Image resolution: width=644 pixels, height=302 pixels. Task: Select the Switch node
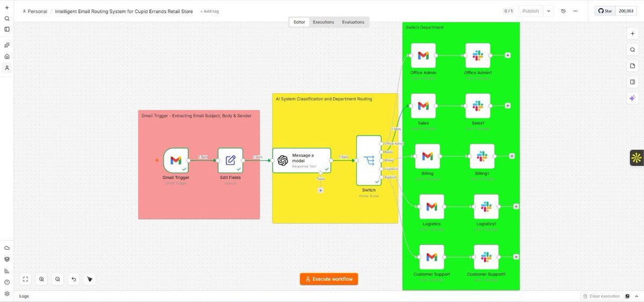[x=369, y=160]
